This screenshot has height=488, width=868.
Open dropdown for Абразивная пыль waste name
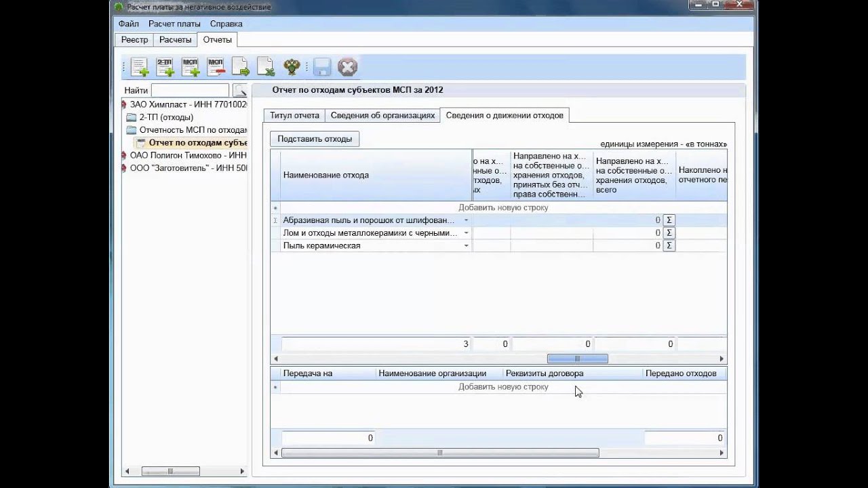466,220
